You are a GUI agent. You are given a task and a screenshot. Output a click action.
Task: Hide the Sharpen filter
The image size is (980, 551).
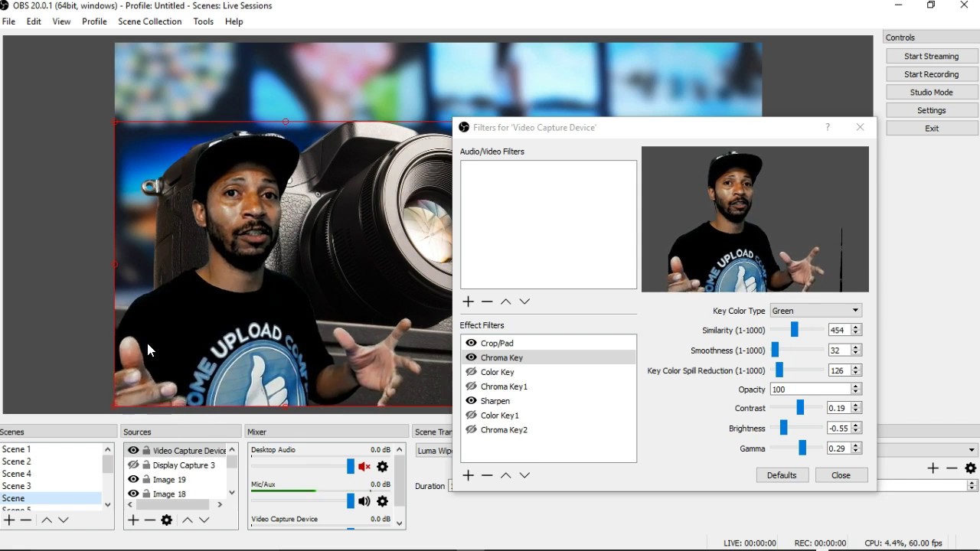tap(472, 401)
